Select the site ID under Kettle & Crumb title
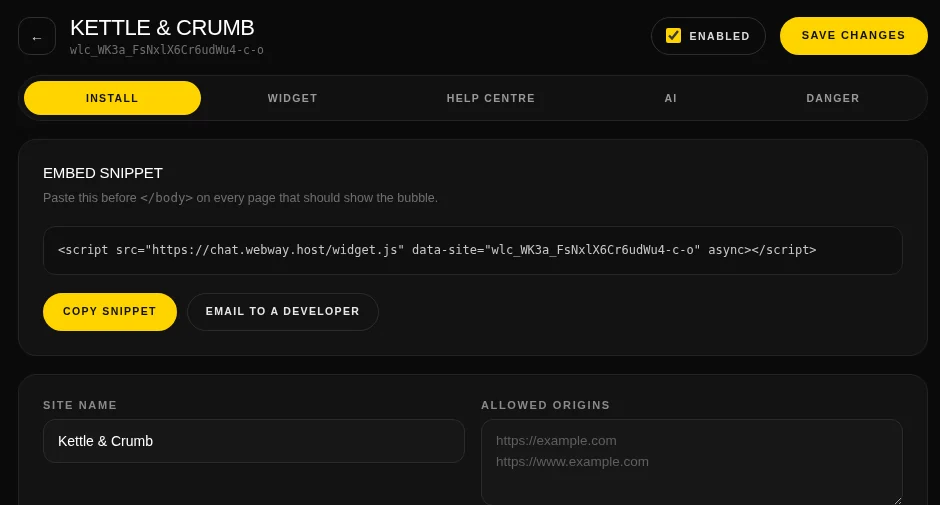Screen dimensions: 940x505 tap(167, 50)
